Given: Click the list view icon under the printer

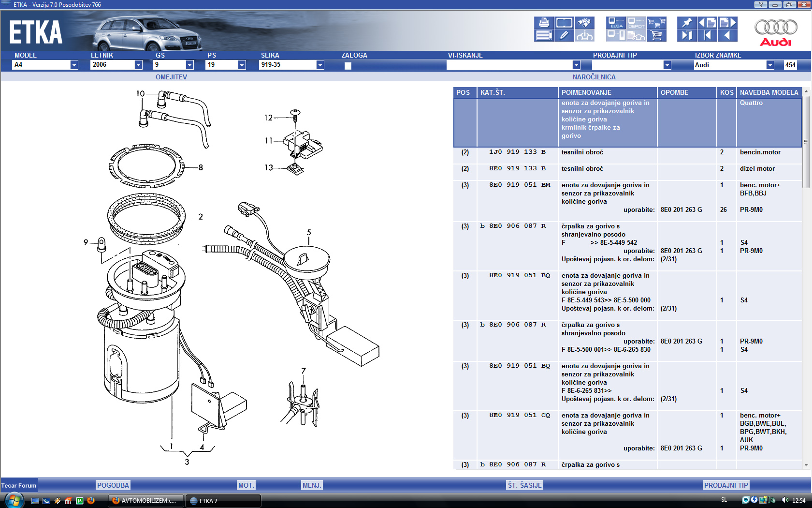Looking at the screenshot, I should (x=544, y=35).
